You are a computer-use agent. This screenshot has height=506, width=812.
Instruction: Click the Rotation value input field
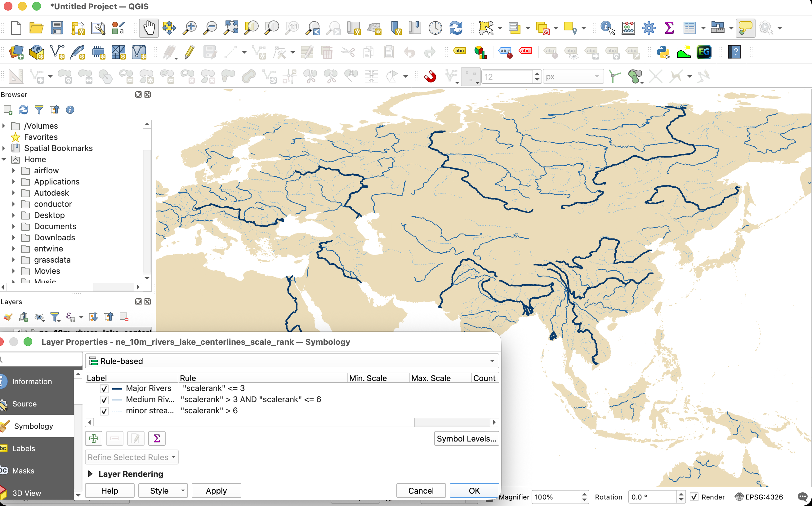coord(653,497)
